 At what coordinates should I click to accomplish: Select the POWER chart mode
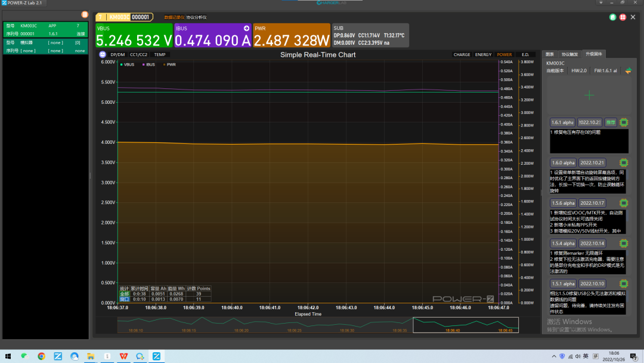(x=504, y=55)
